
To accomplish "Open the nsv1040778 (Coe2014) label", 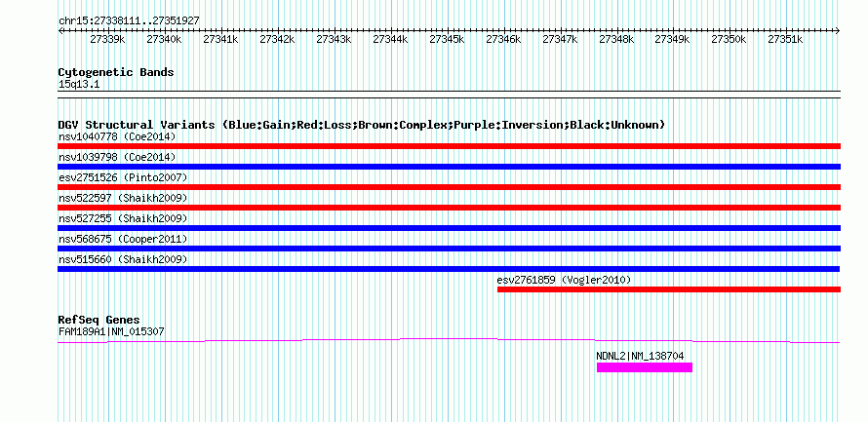I will [117, 136].
